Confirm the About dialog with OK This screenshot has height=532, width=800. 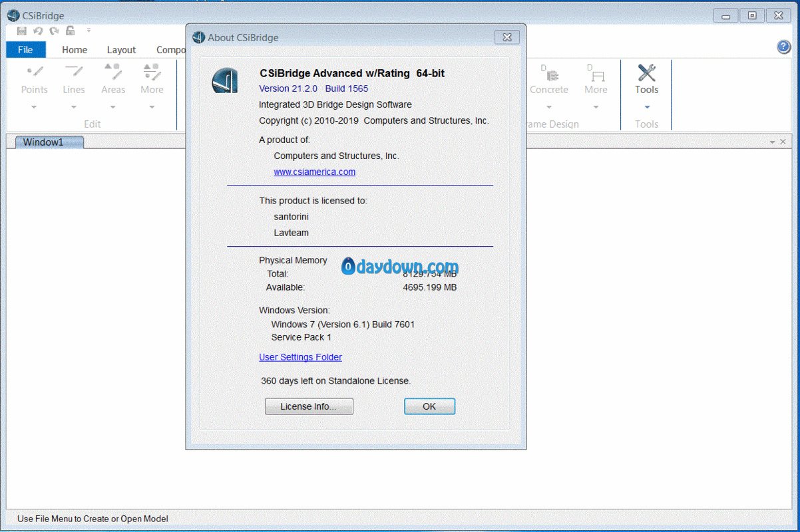coord(429,406)
